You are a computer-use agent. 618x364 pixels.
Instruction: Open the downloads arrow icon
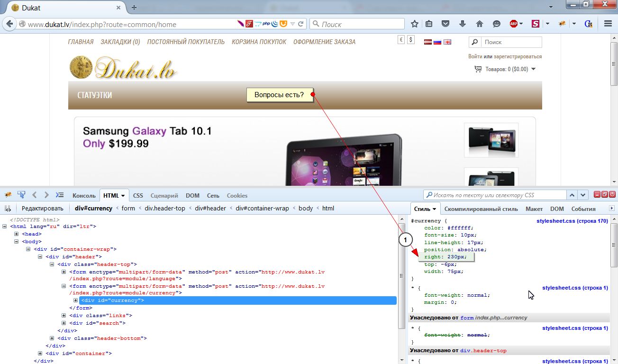463,24
